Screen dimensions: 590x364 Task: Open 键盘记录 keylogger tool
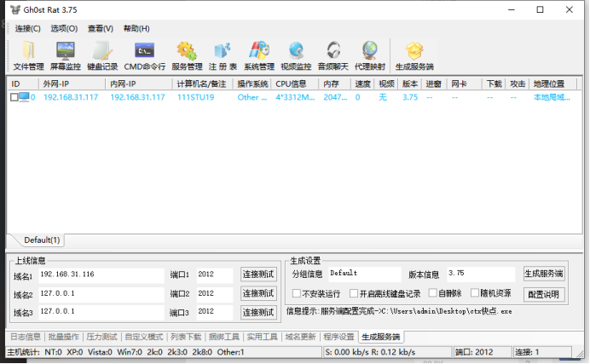point(102,55)
